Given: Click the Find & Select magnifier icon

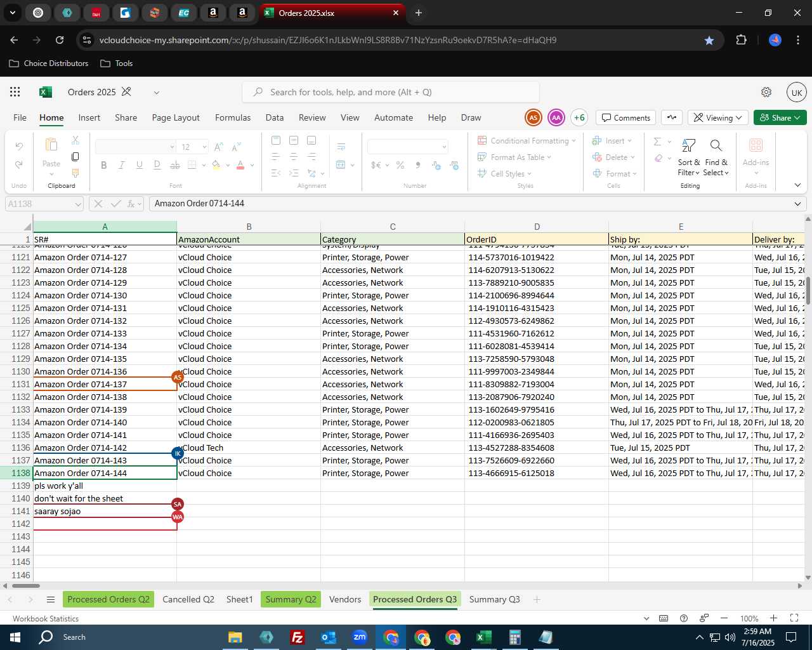Looking at the screenshot, I should pyautogui.click(x=716, y=146).
